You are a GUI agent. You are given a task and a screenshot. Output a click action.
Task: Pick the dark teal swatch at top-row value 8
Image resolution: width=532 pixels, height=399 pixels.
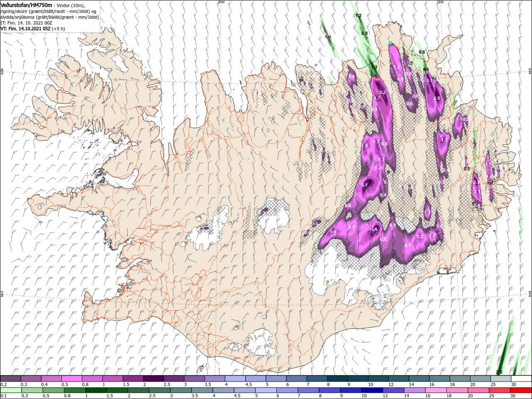(x=337, y=379)
